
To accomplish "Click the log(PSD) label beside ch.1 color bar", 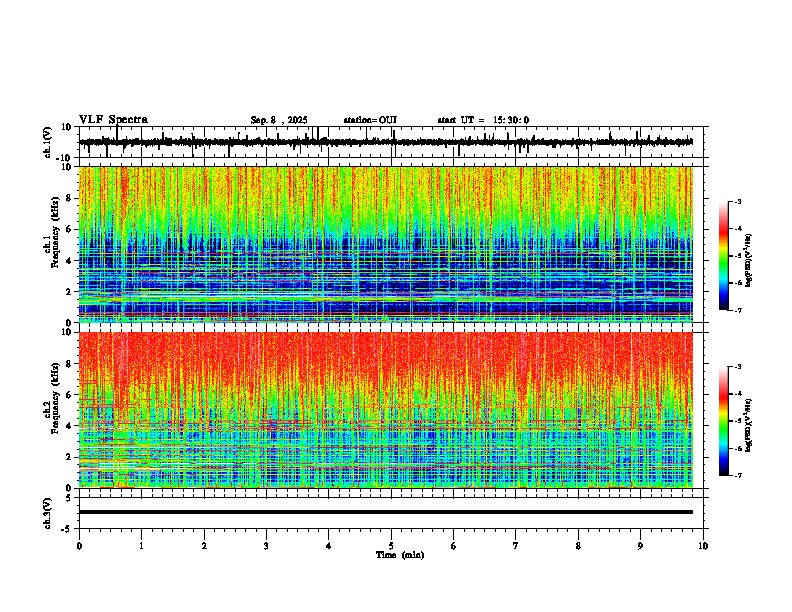I will coord(748,261).
